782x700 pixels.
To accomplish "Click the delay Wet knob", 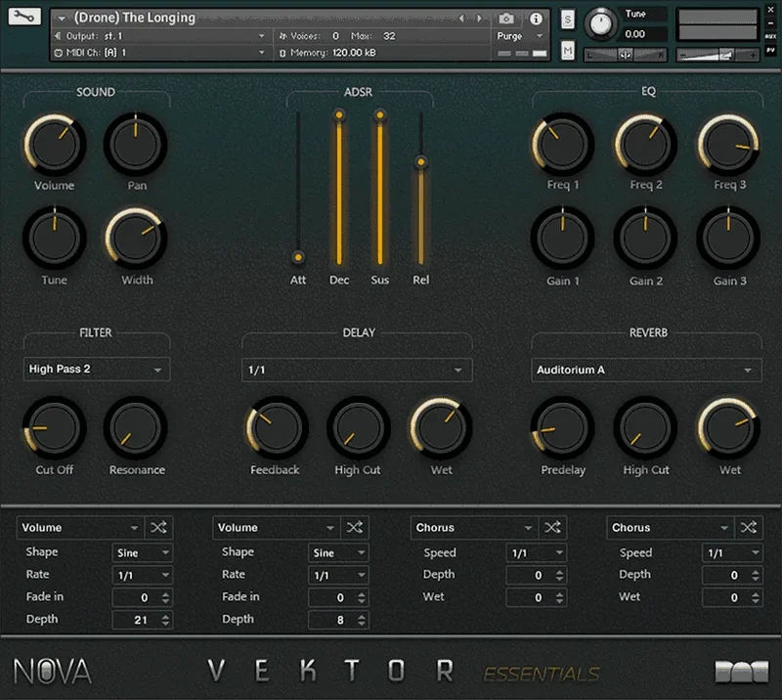I will point(441,427).
